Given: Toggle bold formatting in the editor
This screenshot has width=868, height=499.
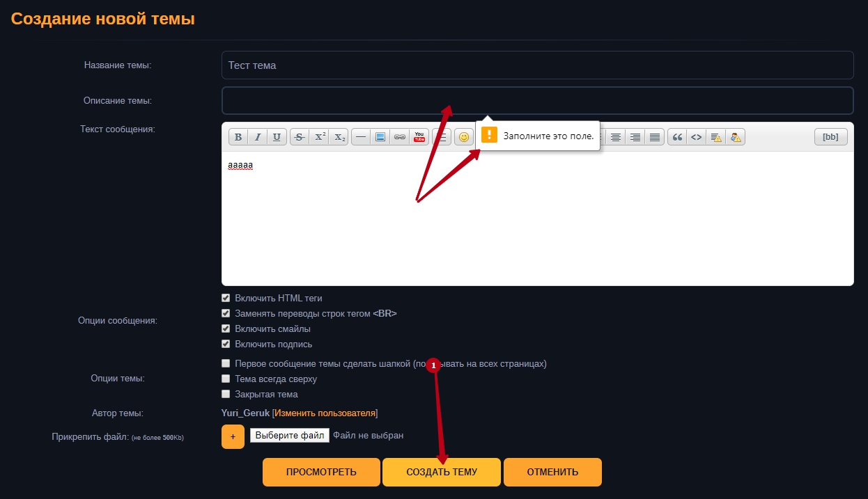Looking at the screenshot, I should click(238, 137).
